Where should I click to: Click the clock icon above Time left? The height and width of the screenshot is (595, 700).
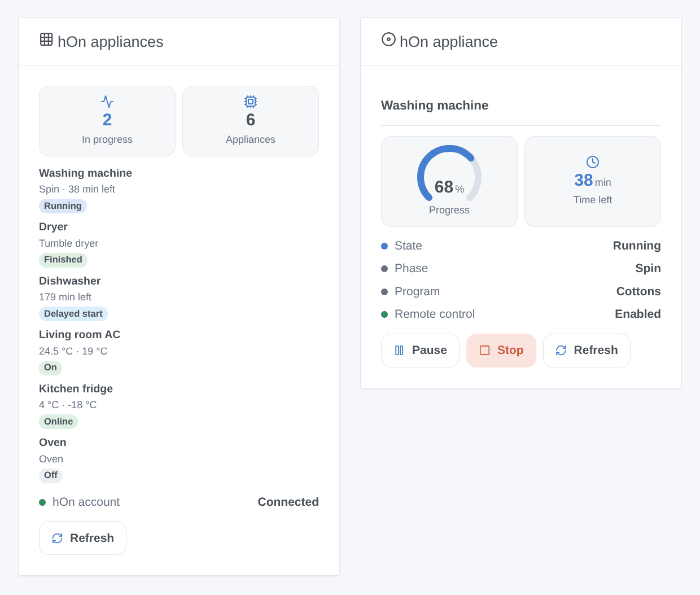(593, 162)
